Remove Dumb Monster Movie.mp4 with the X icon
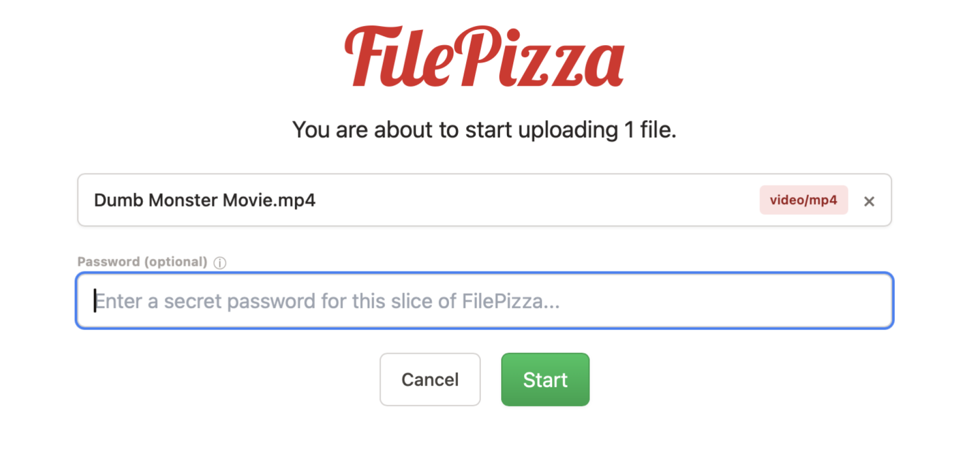This screenshot has width=980, height=475. (869, 201)
